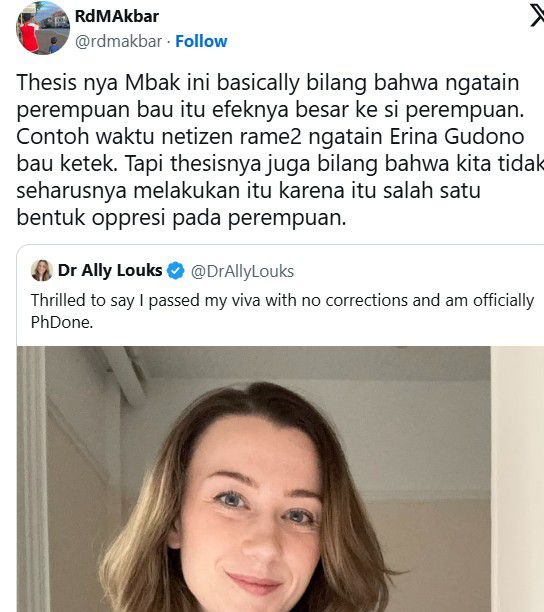The height and width of the screenshot is (612, 544).
Task: Click the X logo in top corner
Action: 537,15
